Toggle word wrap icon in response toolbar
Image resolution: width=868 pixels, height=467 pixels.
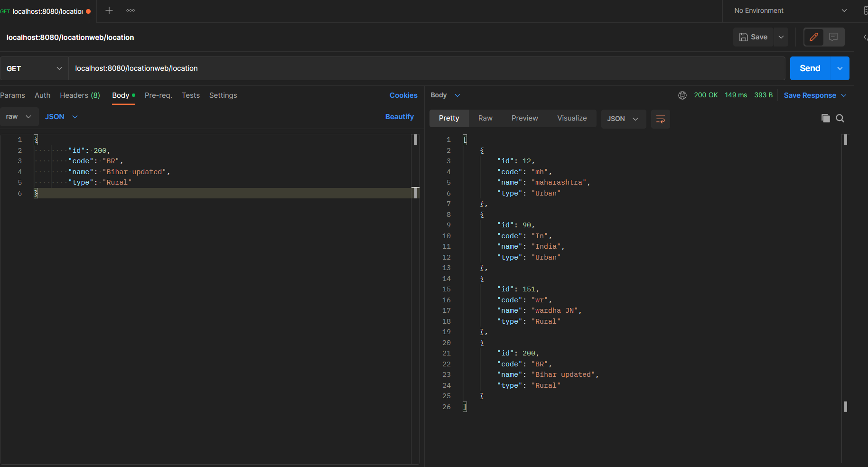tap(660, 119)
